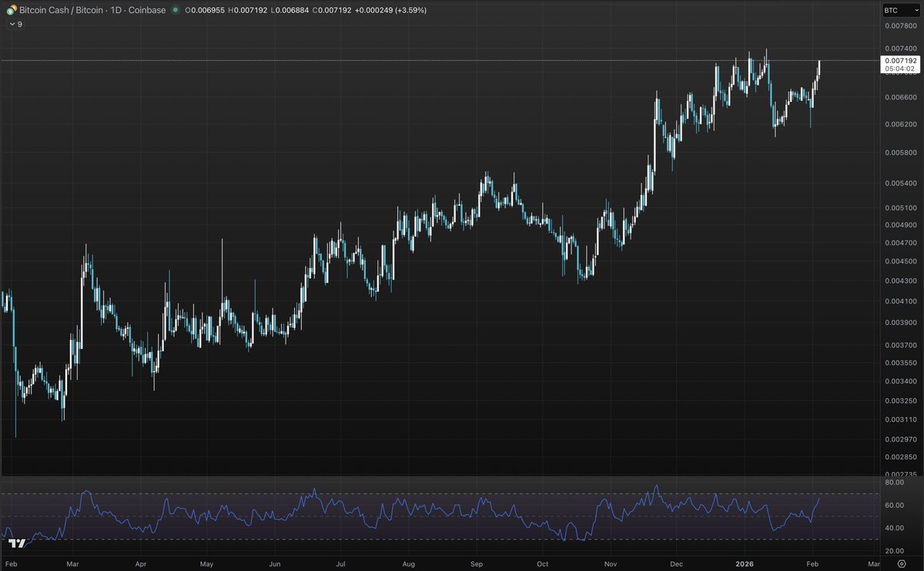
Task: Click the TradingView logo at bottom left
Action: [18, 544]
